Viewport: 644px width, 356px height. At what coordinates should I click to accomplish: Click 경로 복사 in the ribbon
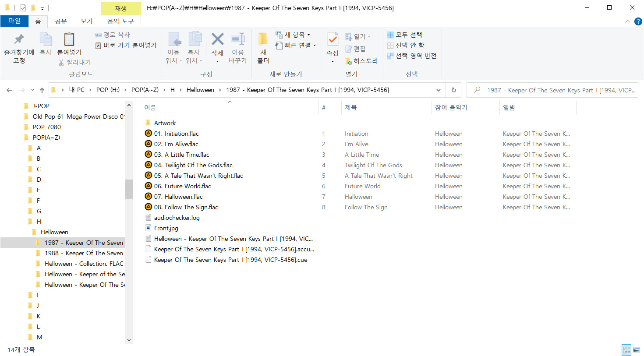pos(113,35)
